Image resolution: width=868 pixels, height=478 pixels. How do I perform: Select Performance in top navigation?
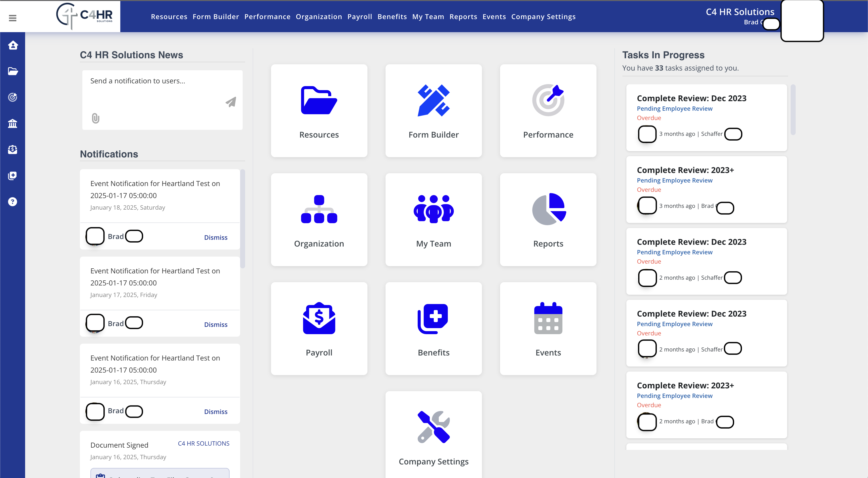pos(267,17)
